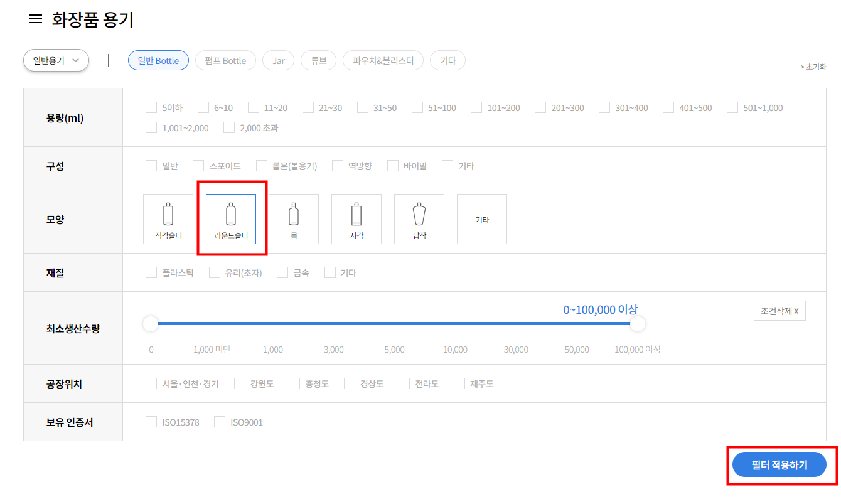This screenshot has height=504, width=841.
Task: Click the 필터 적용하기 button
Action: (x=779, y=465)
